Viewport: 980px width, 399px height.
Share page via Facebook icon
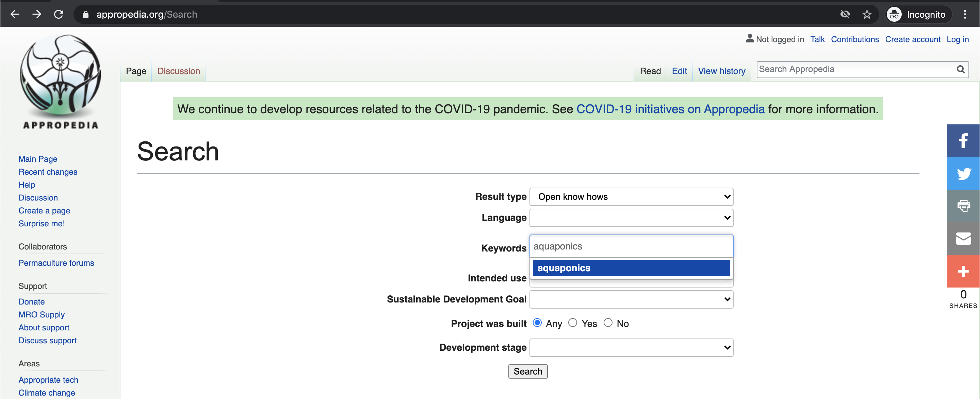point(963,141)
